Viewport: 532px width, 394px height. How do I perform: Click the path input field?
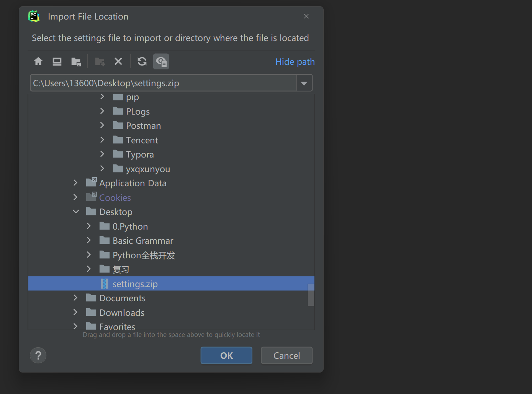163,83
